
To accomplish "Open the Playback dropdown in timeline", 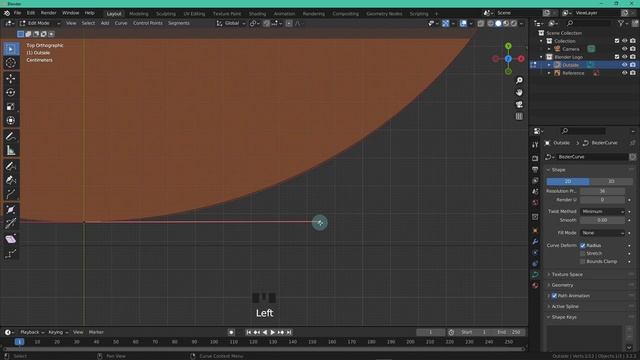I will pos(32,332).
